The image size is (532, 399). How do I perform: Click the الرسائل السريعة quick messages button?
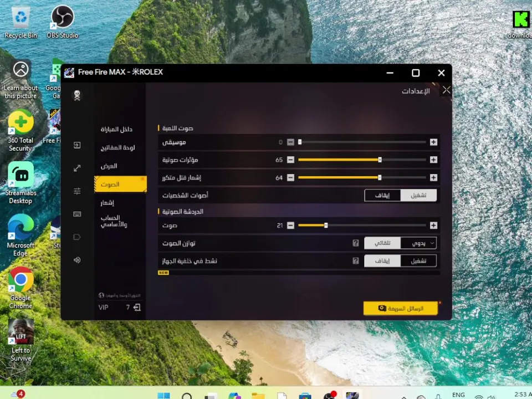click(x=400, y=309)
